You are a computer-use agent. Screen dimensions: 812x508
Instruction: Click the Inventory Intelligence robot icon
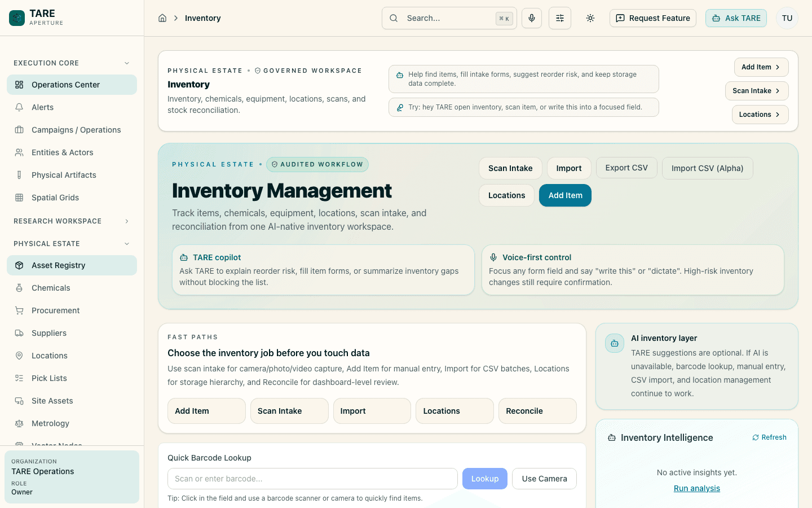(612, 438)
